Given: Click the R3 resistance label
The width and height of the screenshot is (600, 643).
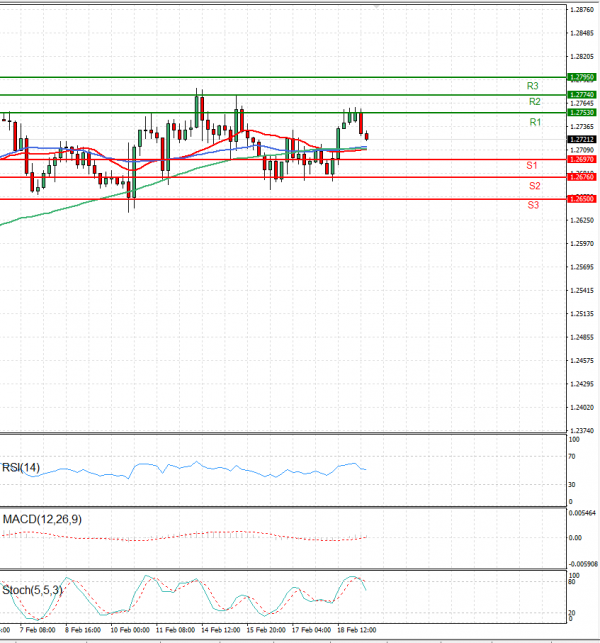Looking at the screenshot, I should click(532, 86).
